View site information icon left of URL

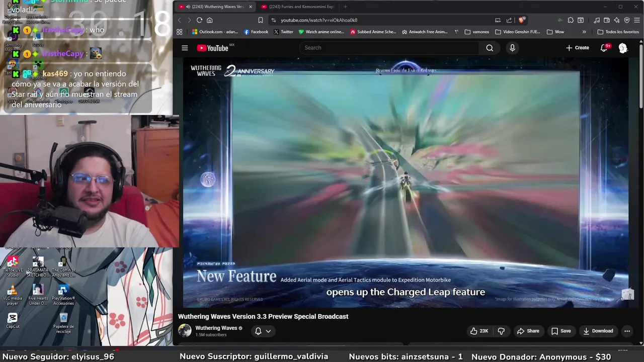[273, 20]
